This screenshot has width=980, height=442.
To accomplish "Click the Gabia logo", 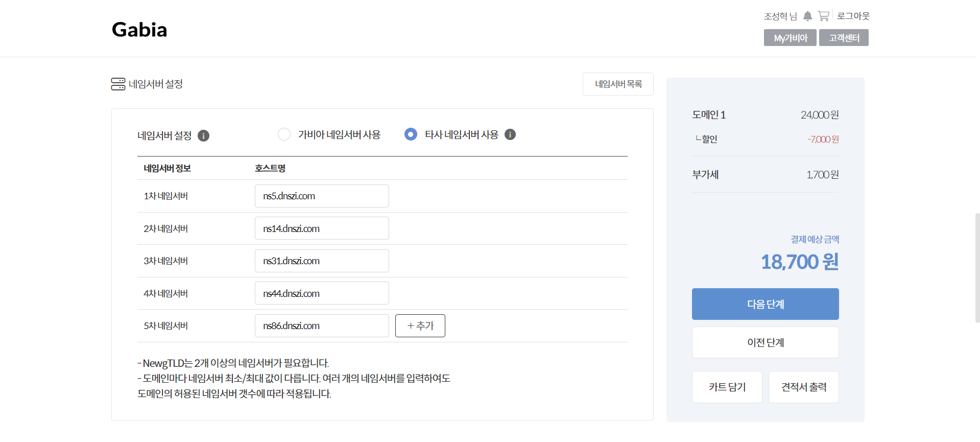I will click(x=139, y=30).
